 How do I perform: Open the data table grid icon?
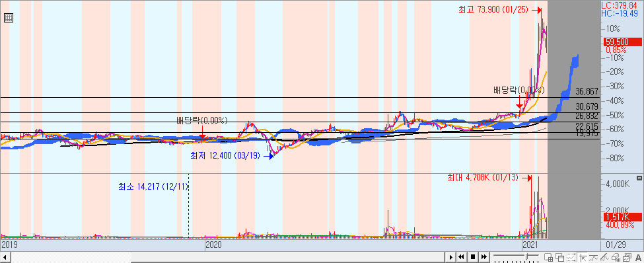(x=9, y=18)
